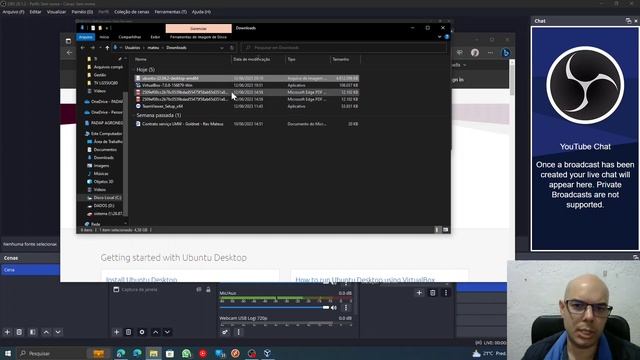Open the Coleção de cenas menu in OBS
Image resolution: width=640 pixels, height=360 pixels.
click(x=131, y=12)
